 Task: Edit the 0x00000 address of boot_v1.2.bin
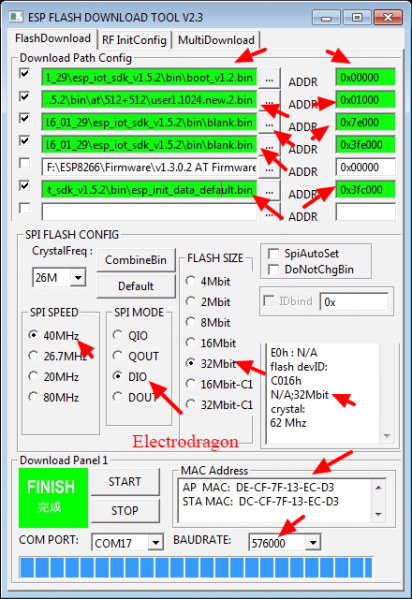[x=365, y=78]
